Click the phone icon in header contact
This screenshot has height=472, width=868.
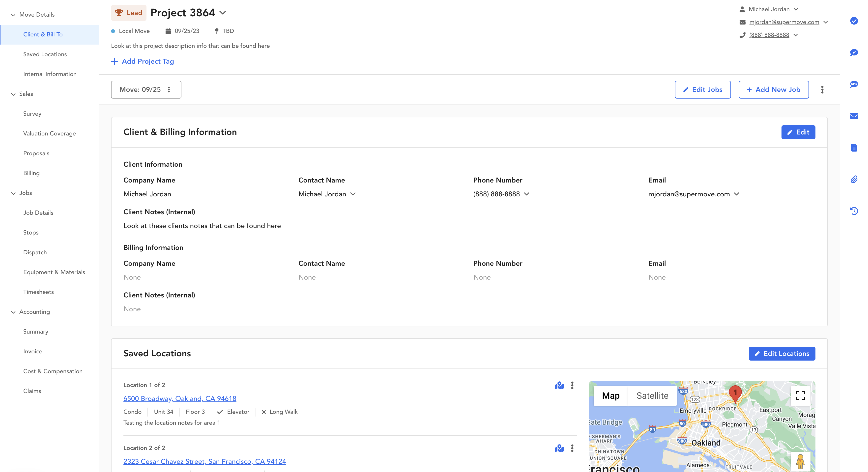tap(742, 35)
